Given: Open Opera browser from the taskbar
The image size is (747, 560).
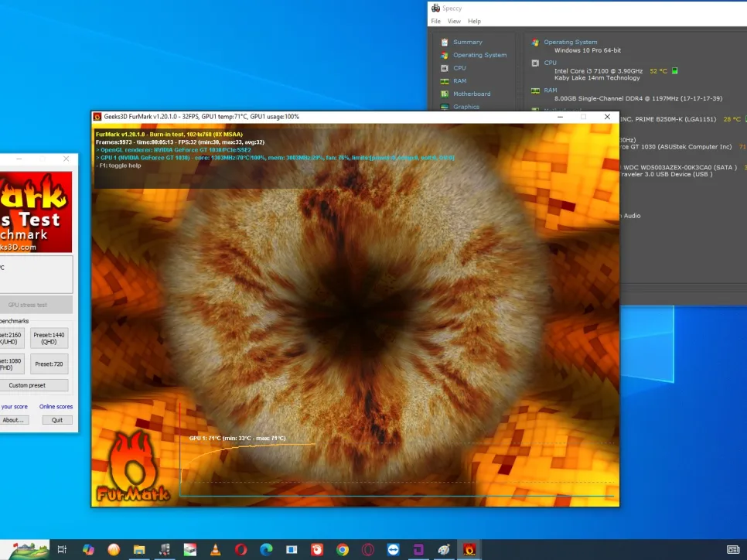Looking at the screenshot, I should point(240,549).
